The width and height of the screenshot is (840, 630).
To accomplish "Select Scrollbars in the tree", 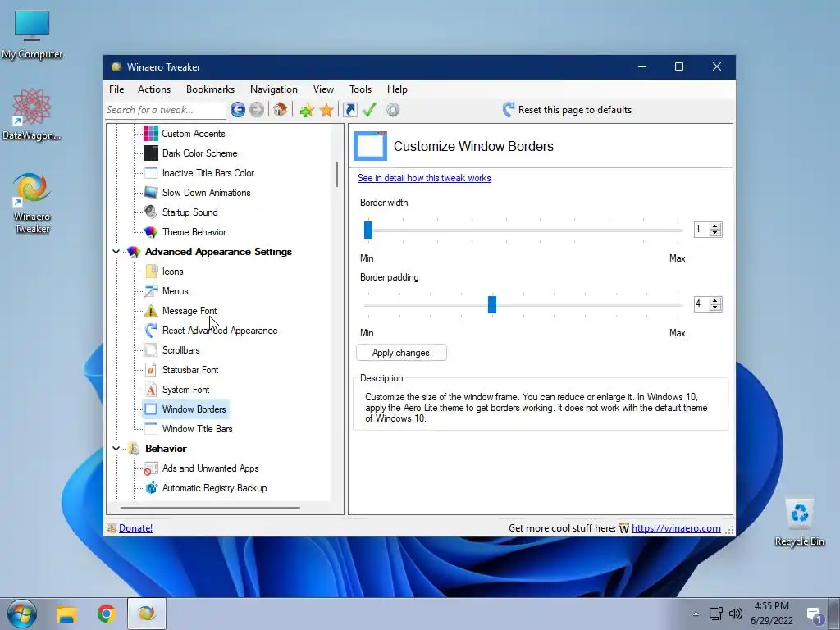I will click(181, 350).
